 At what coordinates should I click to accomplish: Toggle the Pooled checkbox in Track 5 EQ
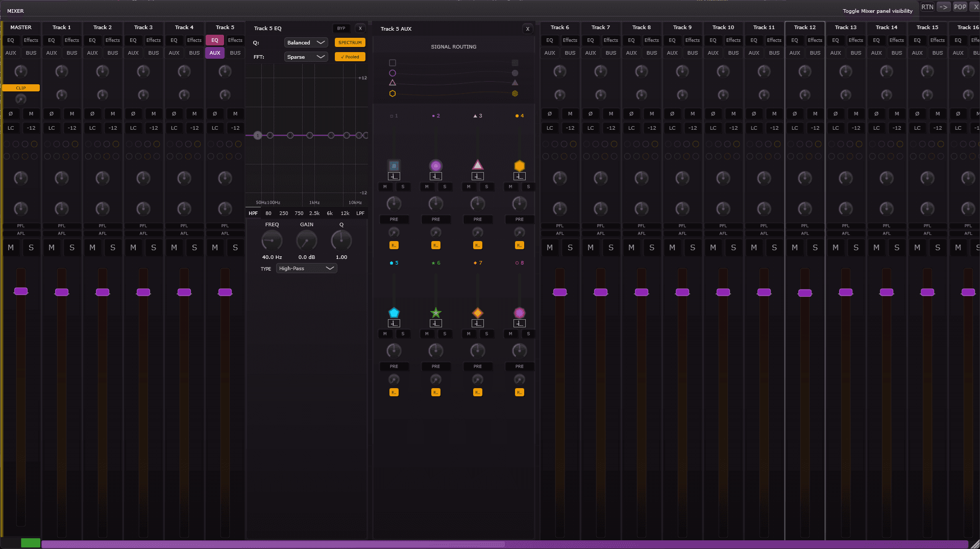point(350,57)
